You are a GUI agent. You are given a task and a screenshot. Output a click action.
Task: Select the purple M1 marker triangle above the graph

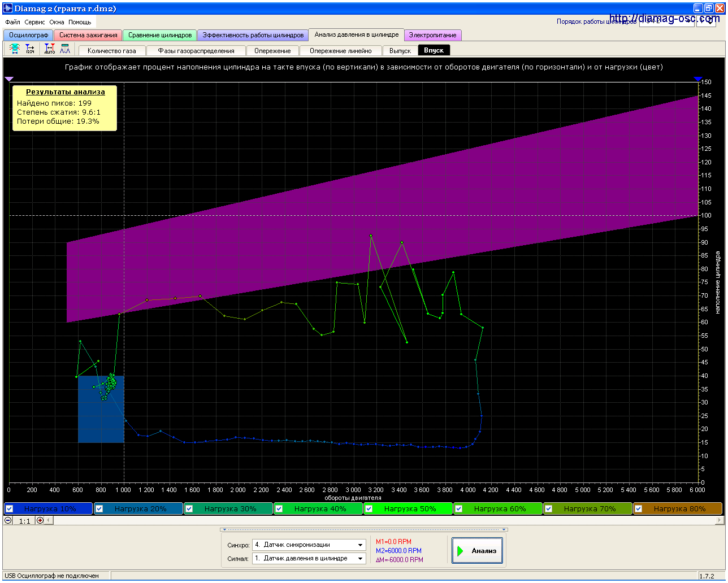tap(8, 80)
